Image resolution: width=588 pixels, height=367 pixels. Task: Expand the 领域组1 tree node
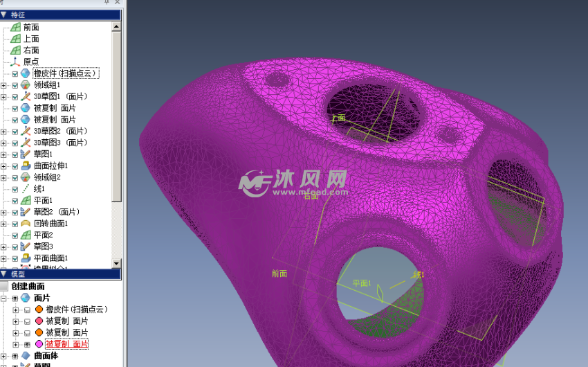(4, 85)
